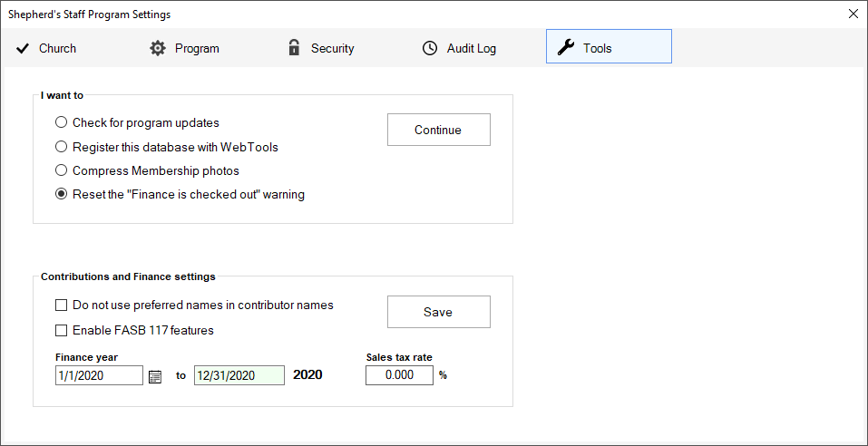Tick the 'Enable FASB 117 features' checkbox
868x446 pixels.
pos(62,331)
